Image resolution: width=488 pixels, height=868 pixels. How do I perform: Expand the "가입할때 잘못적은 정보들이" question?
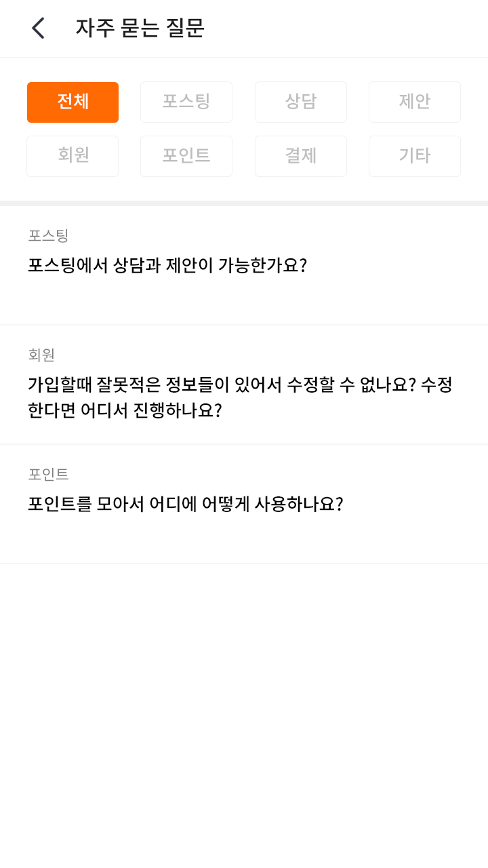[x=240, y=385]
